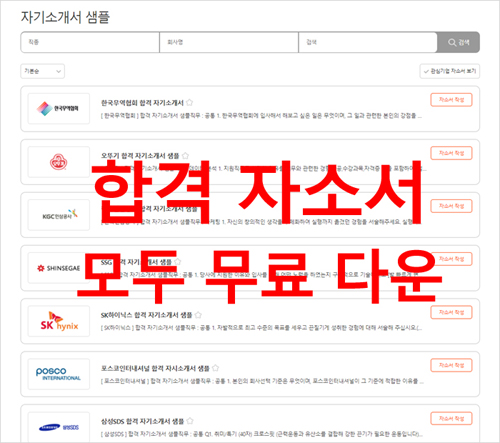Star the 포스코인터내셔널 자소서 샘플 entry
The height and width of the screenshot is (443, 500).
215,368
